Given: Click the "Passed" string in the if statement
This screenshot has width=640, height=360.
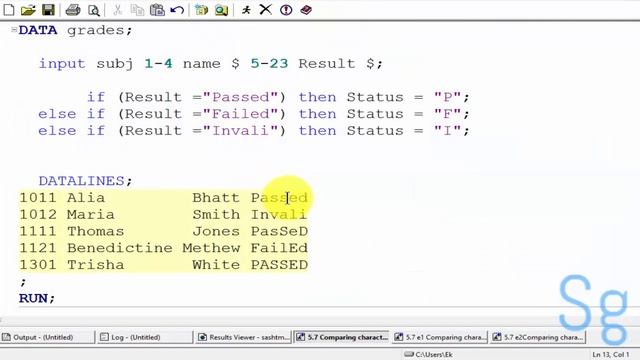Looking at the screenshot, I should point(240,97).
